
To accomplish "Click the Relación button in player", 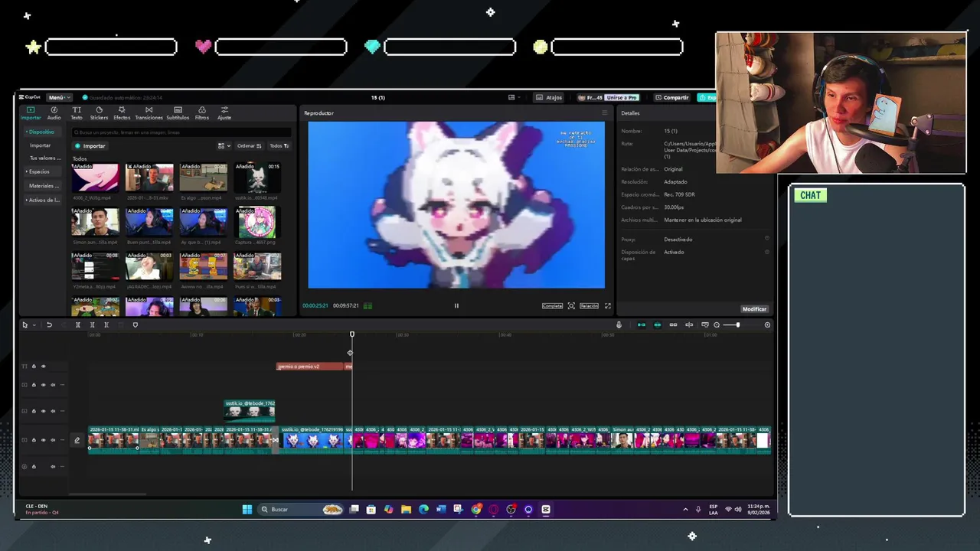I will [x=589, y=306].
